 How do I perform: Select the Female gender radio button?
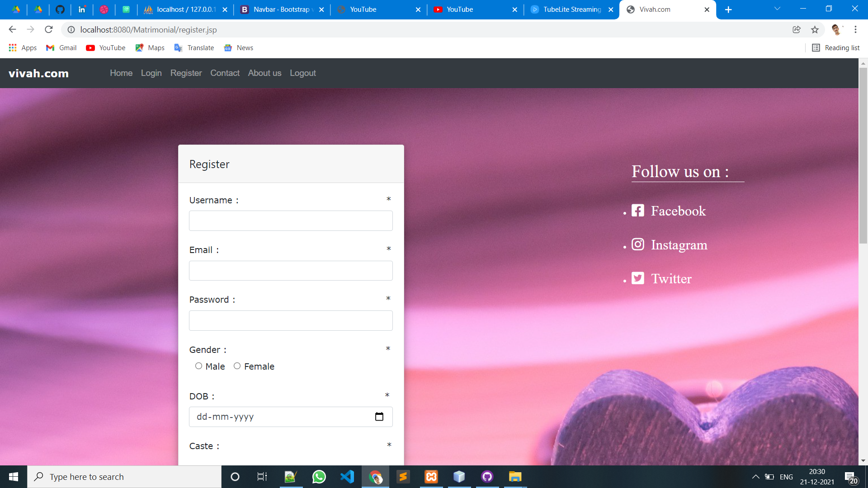(x=237, y=366)
